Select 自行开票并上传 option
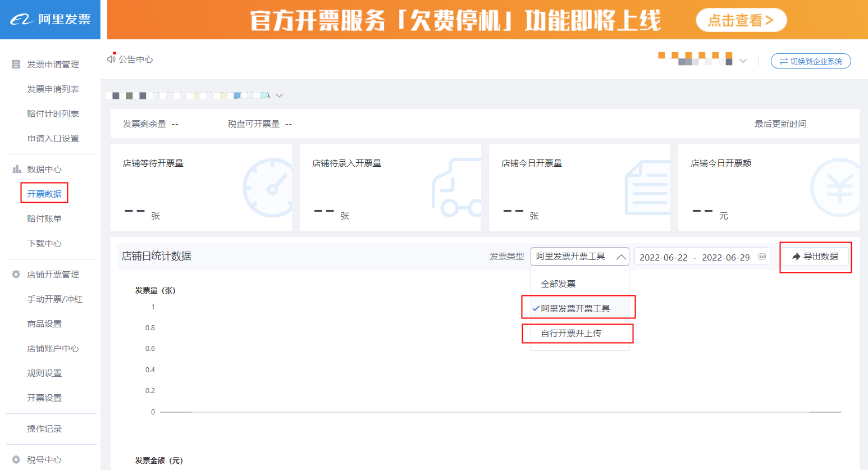 coord(580,333)
